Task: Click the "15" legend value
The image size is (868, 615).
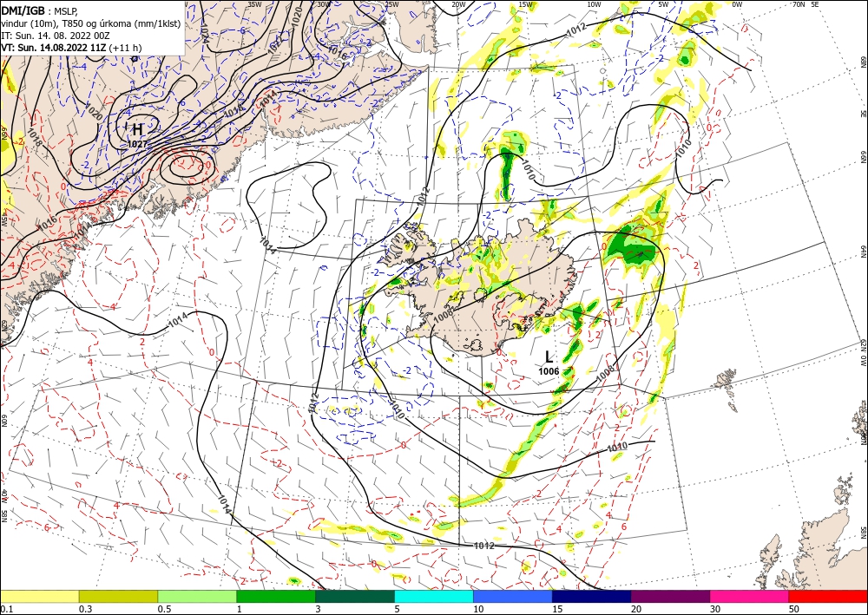Action: pyautogui.click(x=557, y=609)
